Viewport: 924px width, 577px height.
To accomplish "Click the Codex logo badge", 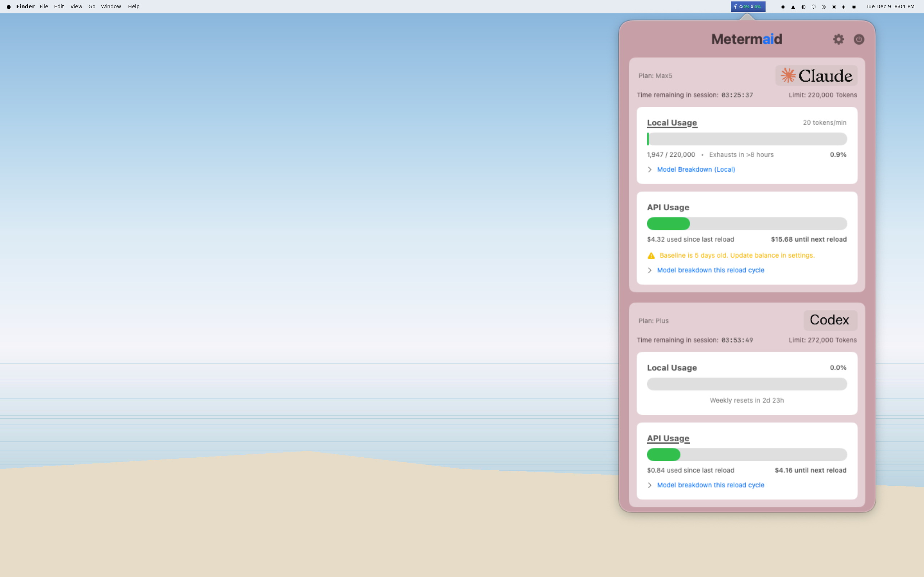I will pyautogui.click(x=829, y=320).
